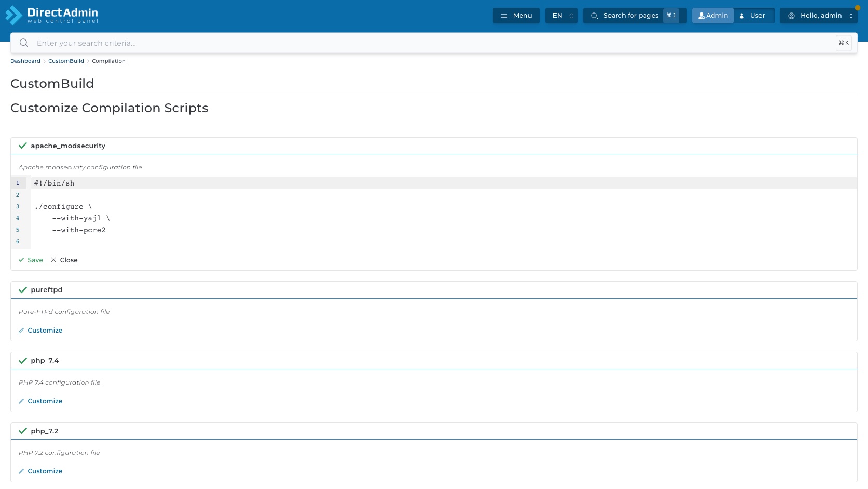Image resolution: width=868 pixels, height=489 pixels.
Task: Click the magnifier icon in search bar
Action: tap(24, 43)
